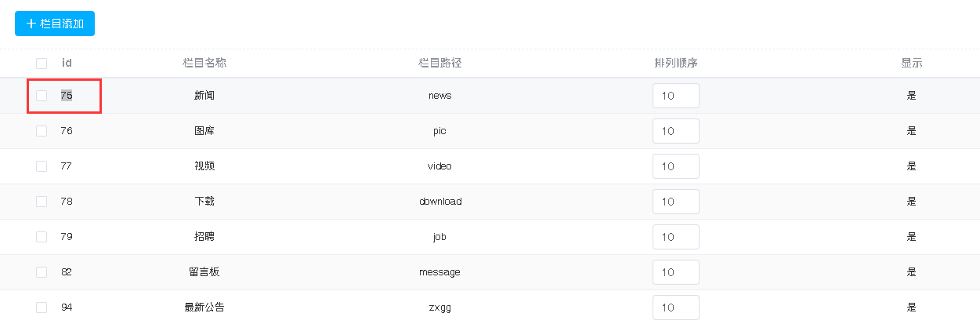
Task: Edit the sort order box for 视频
Action: 675,166
